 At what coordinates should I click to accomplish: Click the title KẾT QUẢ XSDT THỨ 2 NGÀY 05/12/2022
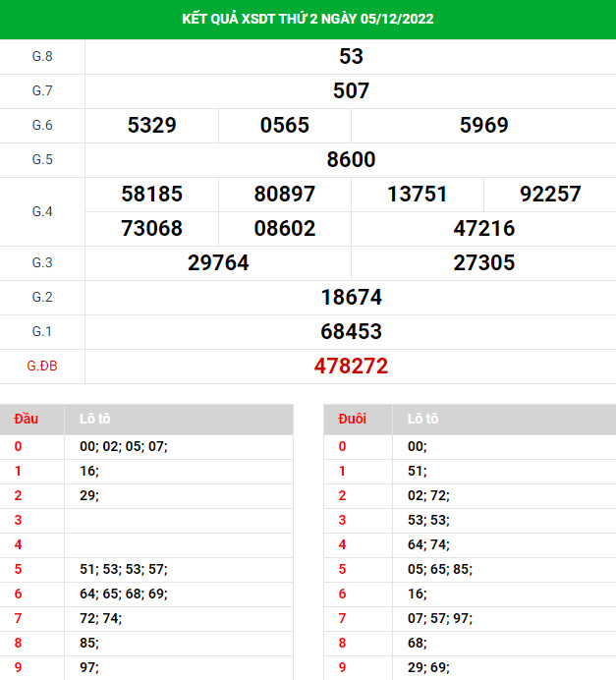pos(308,19)
